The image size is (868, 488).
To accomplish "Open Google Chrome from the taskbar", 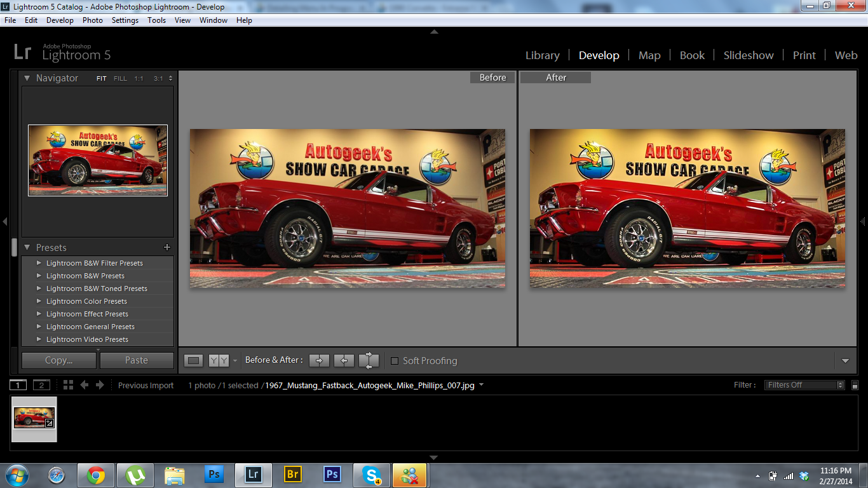I will point(96,475).
